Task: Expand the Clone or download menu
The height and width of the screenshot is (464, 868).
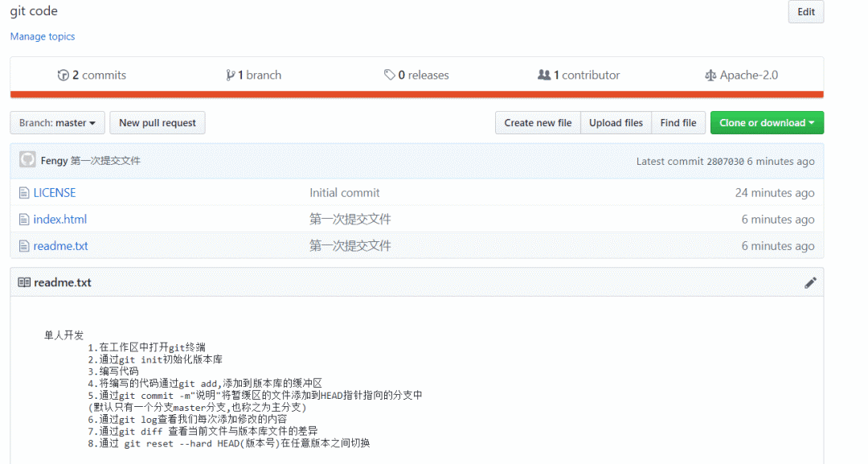Action: click(767, 122)
